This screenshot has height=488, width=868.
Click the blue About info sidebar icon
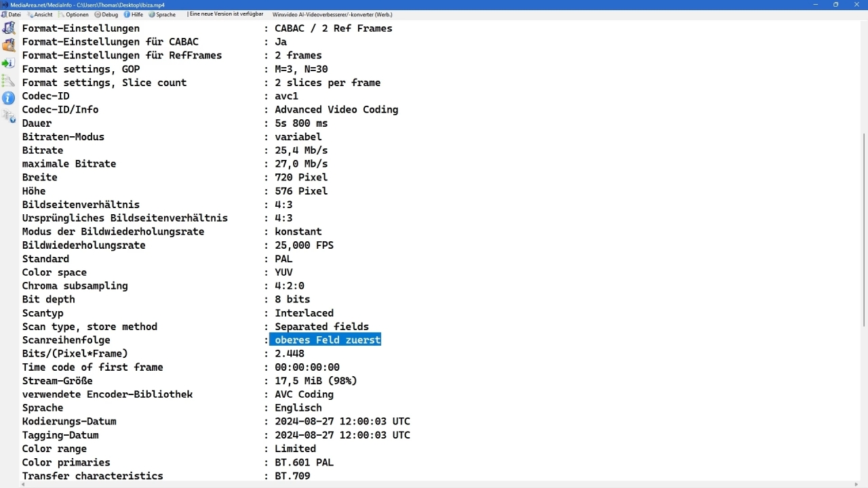pyautogui.click(x=8, y=98)
